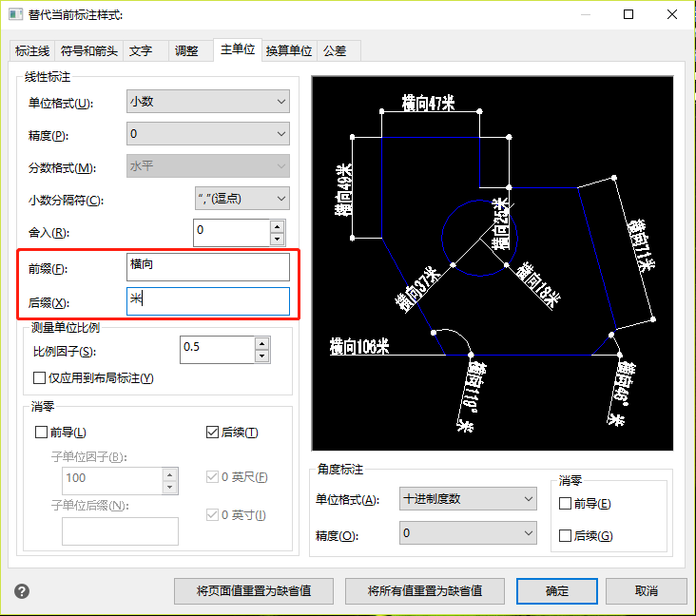
Task: Expand the linear 精度(P) dropdown
Action: pos(208,134)
